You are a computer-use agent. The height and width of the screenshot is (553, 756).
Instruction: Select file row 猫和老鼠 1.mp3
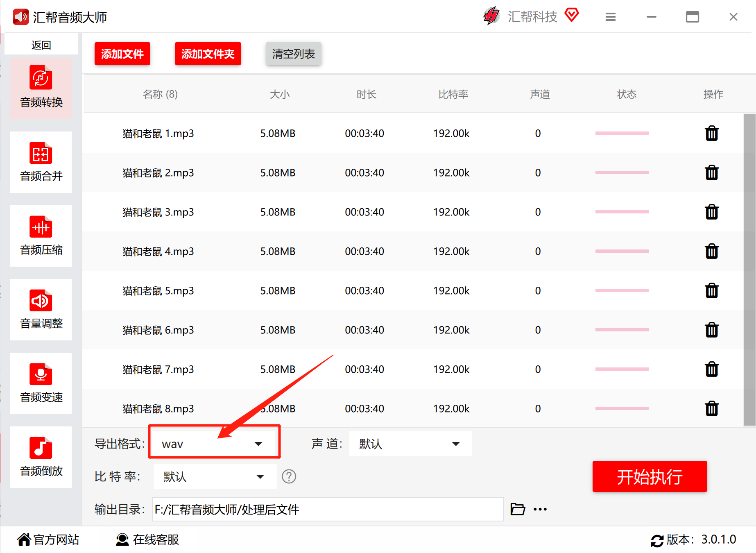(x=413, y=133)
